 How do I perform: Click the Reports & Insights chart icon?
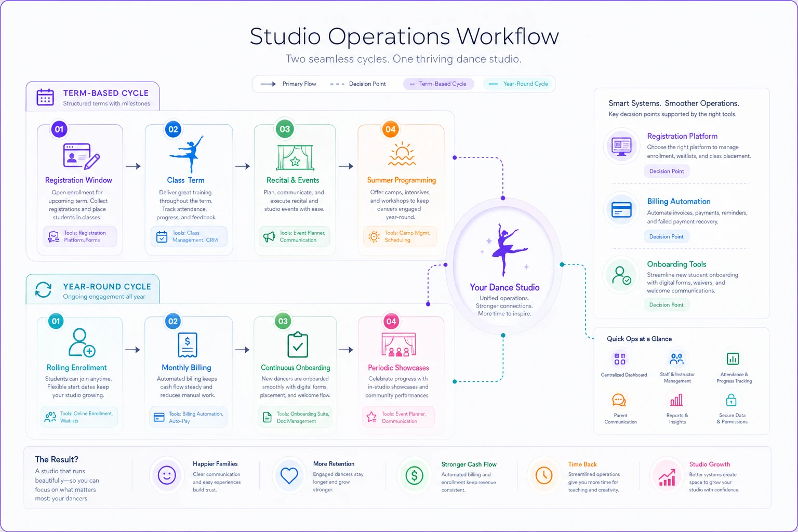coord(676,400)
